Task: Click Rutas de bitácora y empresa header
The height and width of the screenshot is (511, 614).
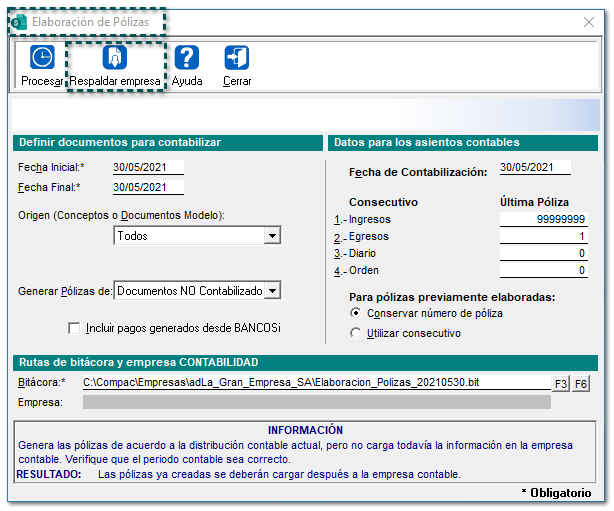Action: (x=305, y=363)
